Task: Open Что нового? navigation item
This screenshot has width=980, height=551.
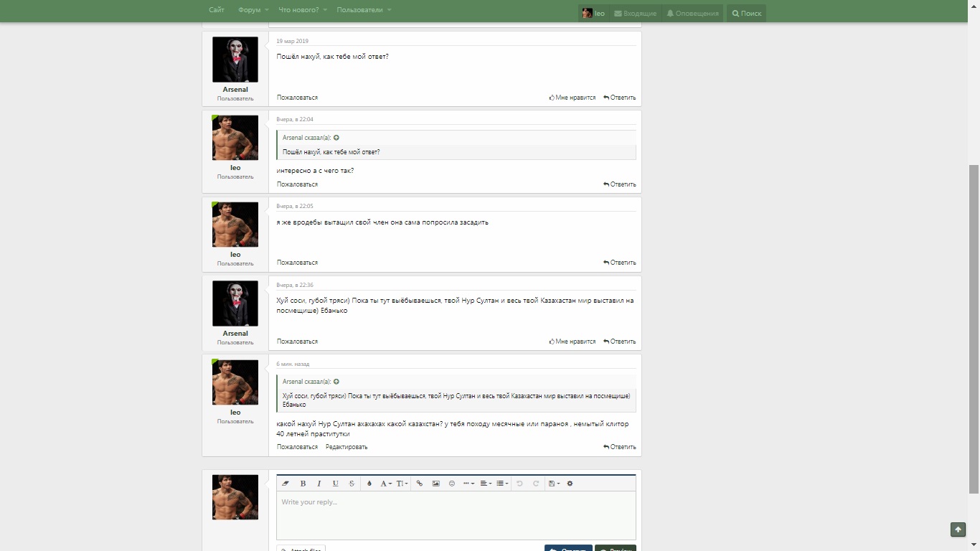Action: [298, 10]
